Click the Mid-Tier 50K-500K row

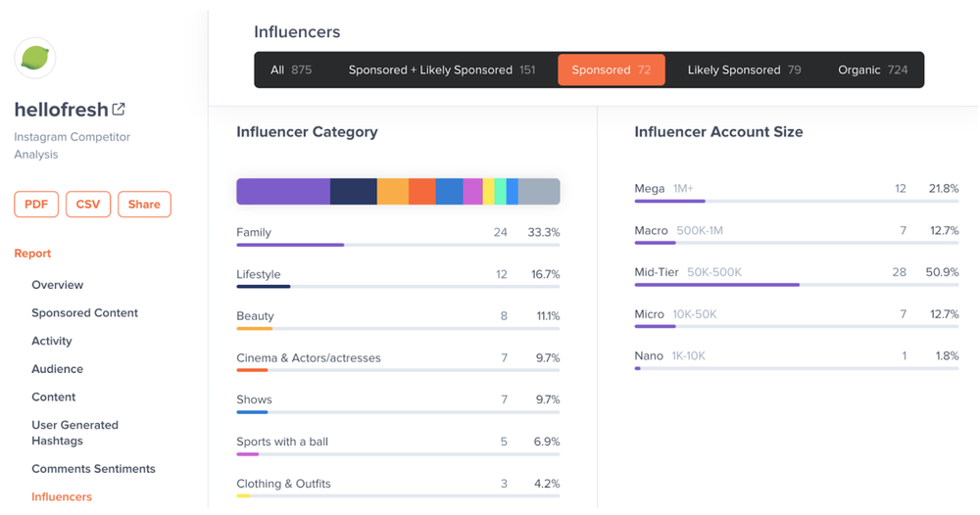point(796,276)
